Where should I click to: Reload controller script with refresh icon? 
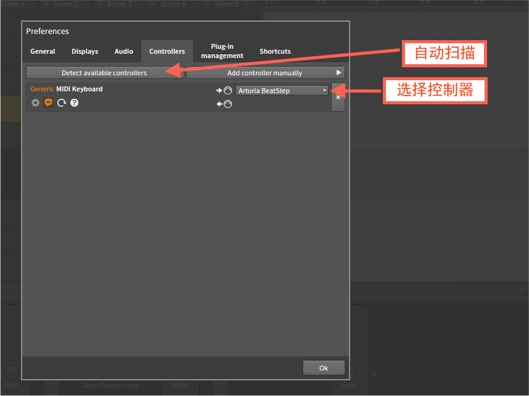point(61,103)
